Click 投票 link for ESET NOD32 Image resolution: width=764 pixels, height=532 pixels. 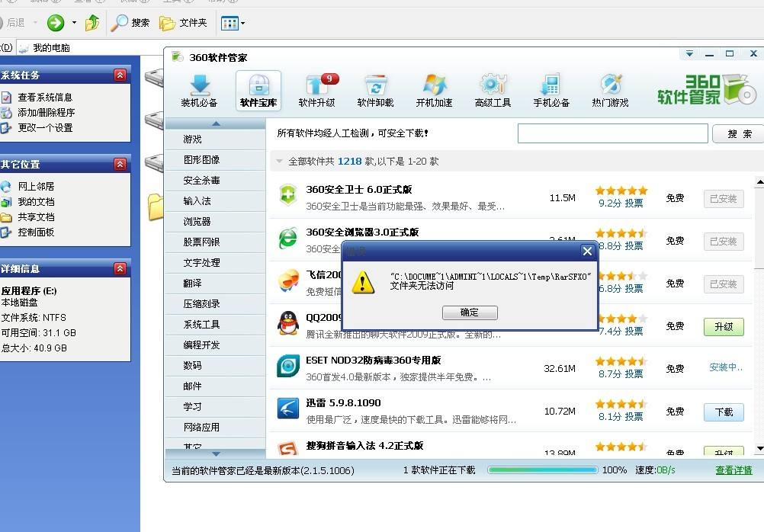(x=634, y=373)
